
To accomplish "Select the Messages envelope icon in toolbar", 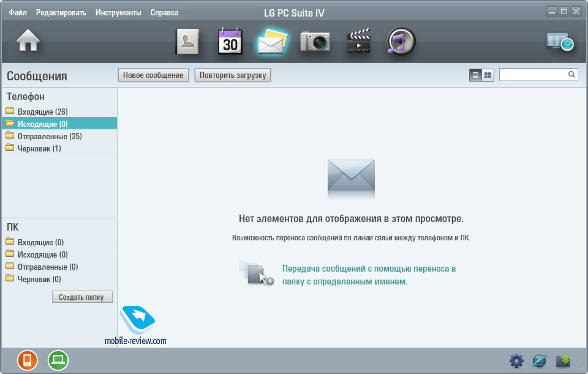I will [x=272, y=41].
